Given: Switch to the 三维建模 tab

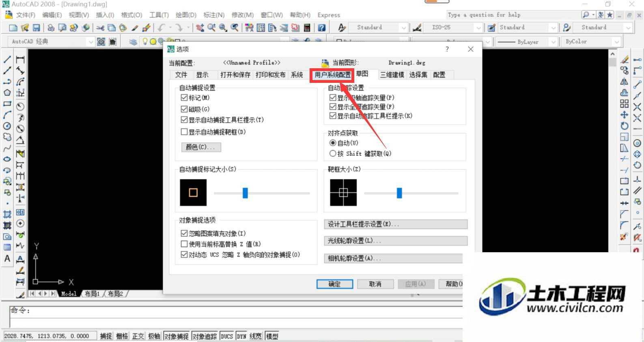Looking at the screenshot, I should pyautogui.click(x=392, y=75).
